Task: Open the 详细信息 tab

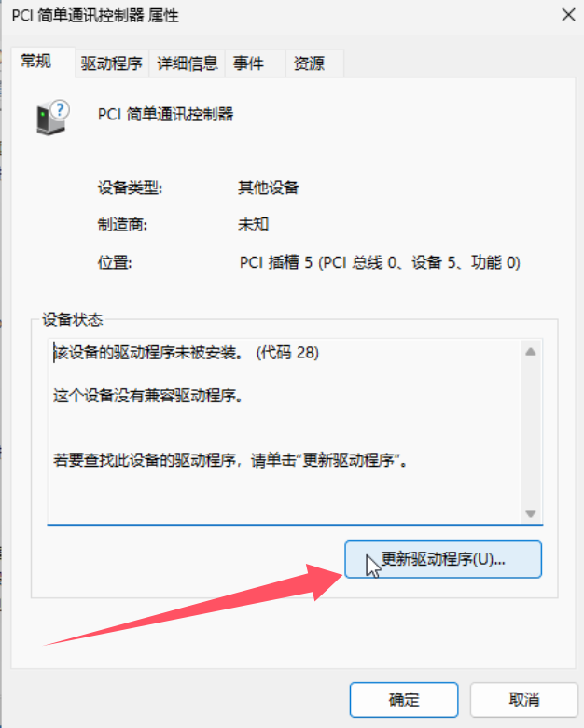Action: 188,63
